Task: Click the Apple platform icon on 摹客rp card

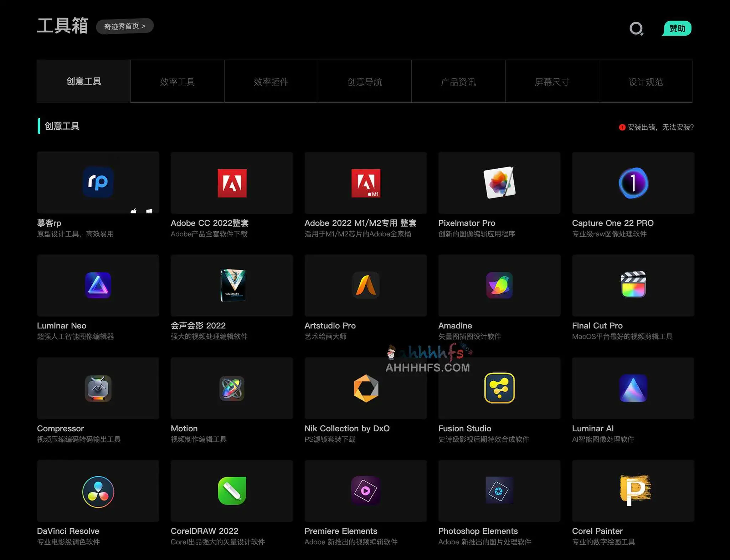Action: click(x=134, y=211)
